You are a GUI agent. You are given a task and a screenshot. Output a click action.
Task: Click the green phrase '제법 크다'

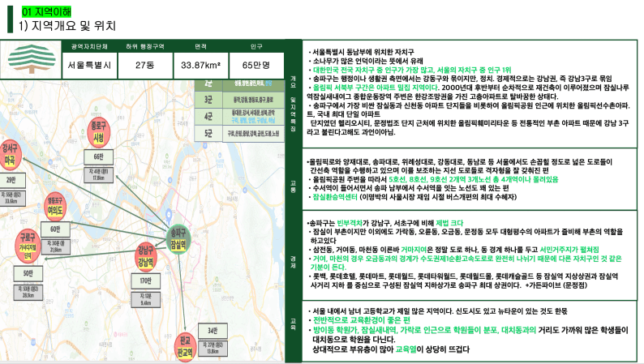(449, 223)
